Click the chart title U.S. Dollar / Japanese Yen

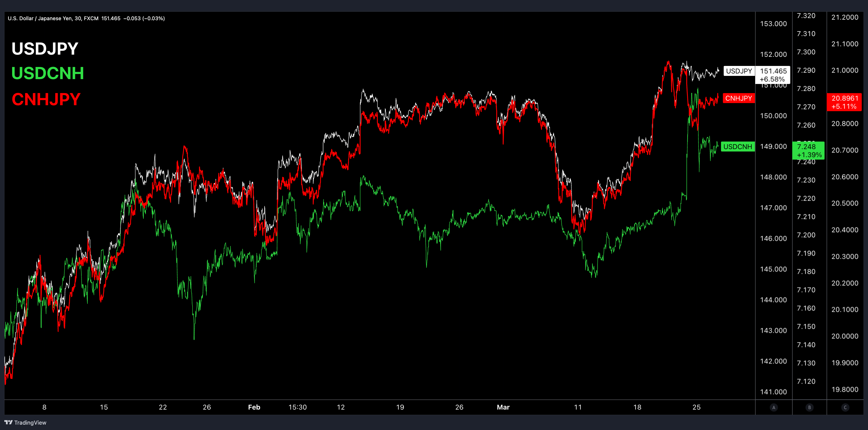pos(40,18)
